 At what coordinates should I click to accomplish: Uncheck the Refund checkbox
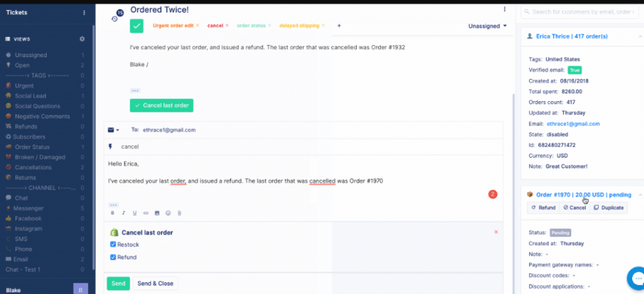click(113, 257)
